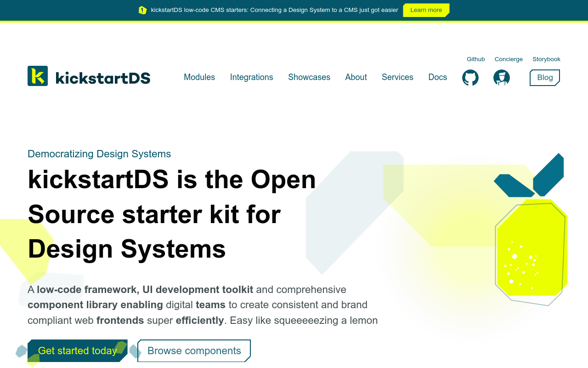Select Services in the main navigation

[x=397, y=77]
